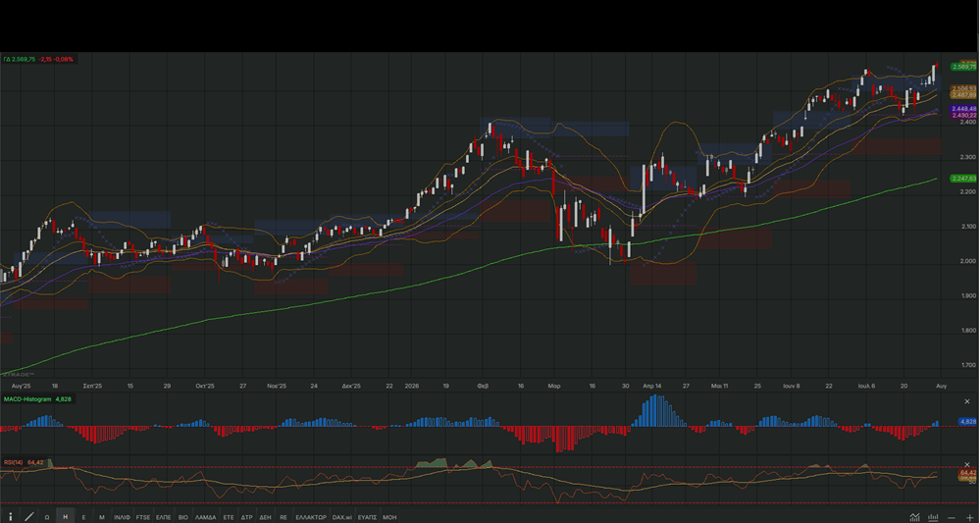Open the info icon in bottom toolbar
Screen dimensions: 980x523
coord(10,517)
